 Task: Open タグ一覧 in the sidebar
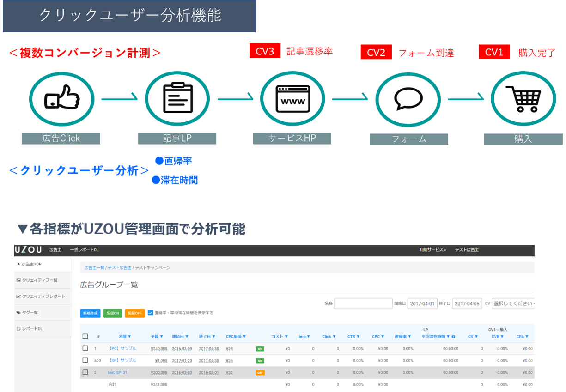pyautogui.click(x=30, y=313)
